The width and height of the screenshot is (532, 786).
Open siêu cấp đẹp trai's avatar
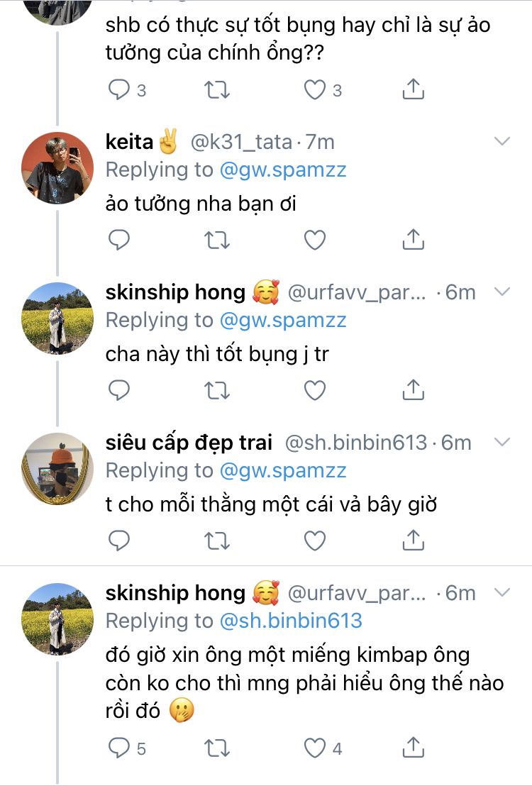(x=58, y=468)
